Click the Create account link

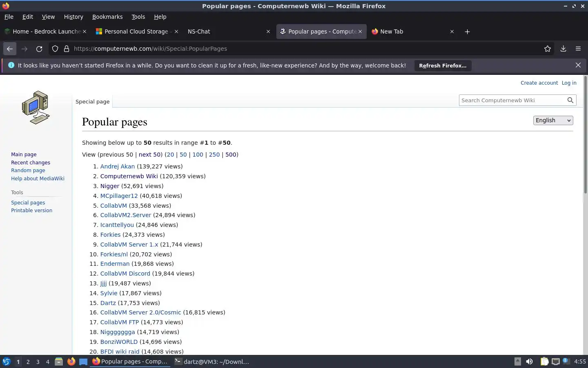click(539, 83)
